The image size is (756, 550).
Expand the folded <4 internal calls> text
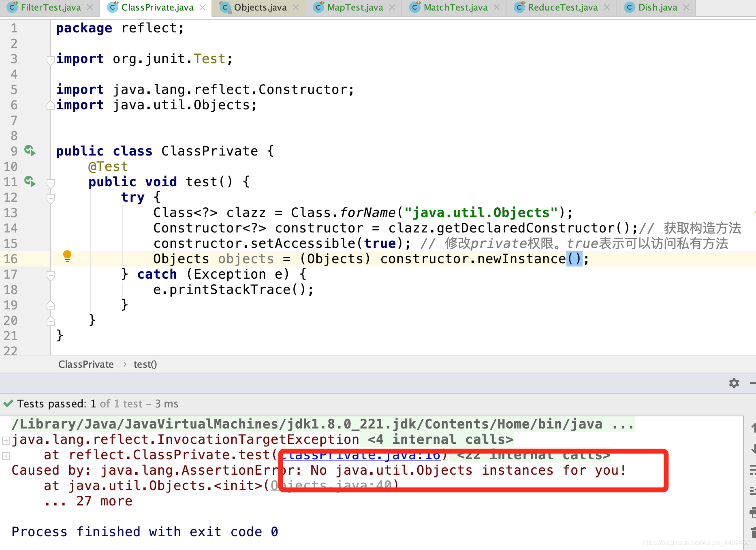coord(440,439)
